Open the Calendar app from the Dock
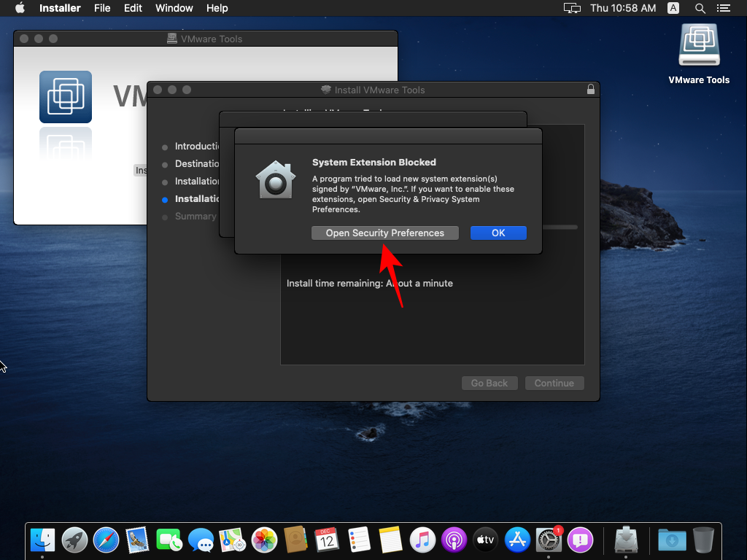The width and height of the screenshot is (747, 560). (327, 540)
